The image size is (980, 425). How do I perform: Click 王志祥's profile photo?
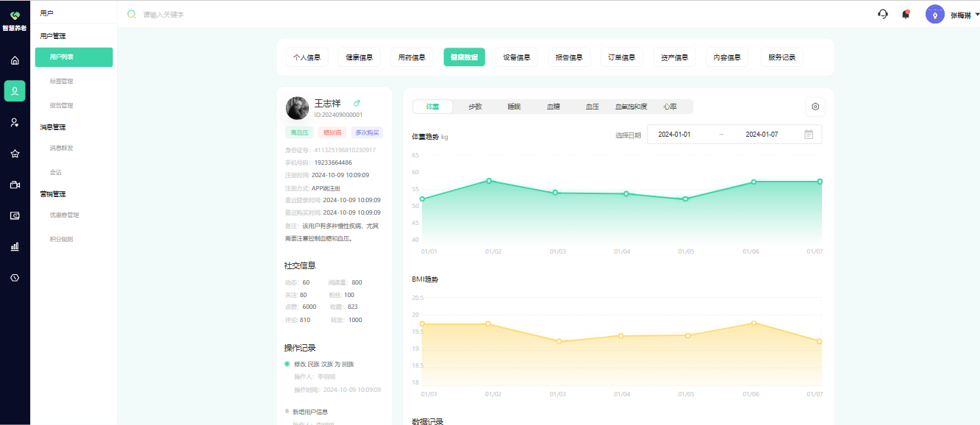(x=297, y=108)
